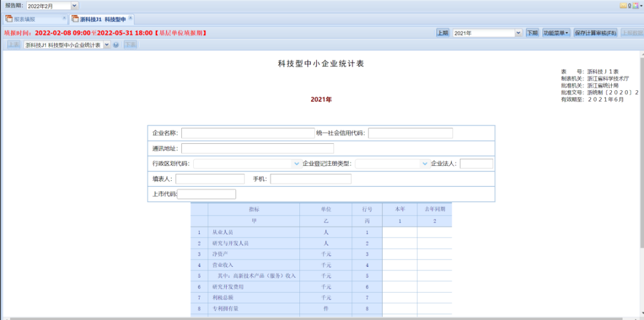Screen dimensions: 644x320
Task: Click the message count 0 link
Action: pos(629,6)
